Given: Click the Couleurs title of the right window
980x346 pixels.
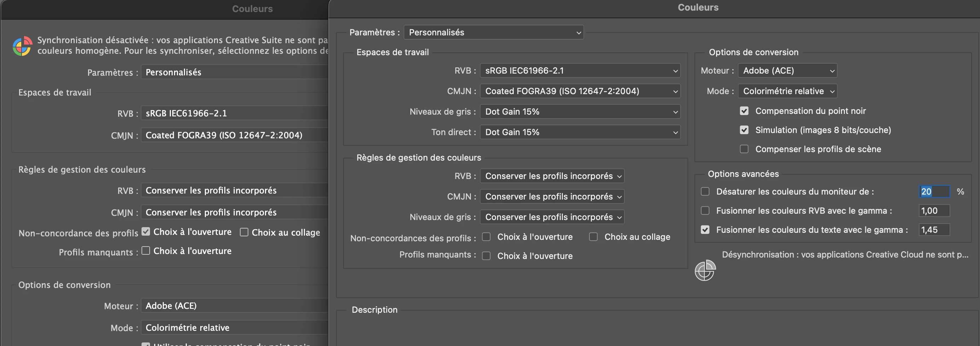Looking at the screenshot, I should [x=698, y=7].
